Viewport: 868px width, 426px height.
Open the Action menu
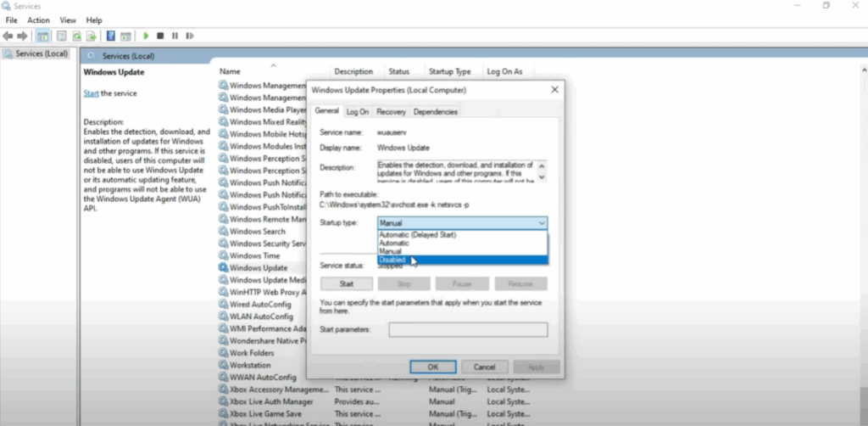(x=39, y=20)
